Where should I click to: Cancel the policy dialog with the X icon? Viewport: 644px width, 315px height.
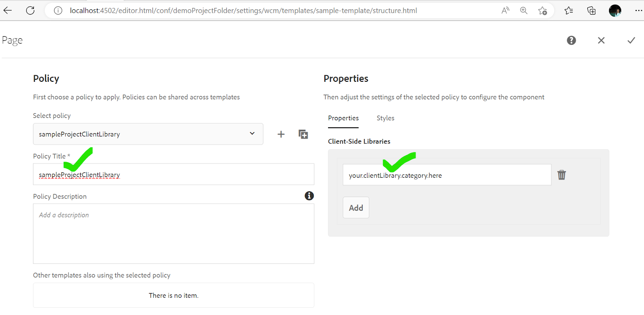pos(601,40)
